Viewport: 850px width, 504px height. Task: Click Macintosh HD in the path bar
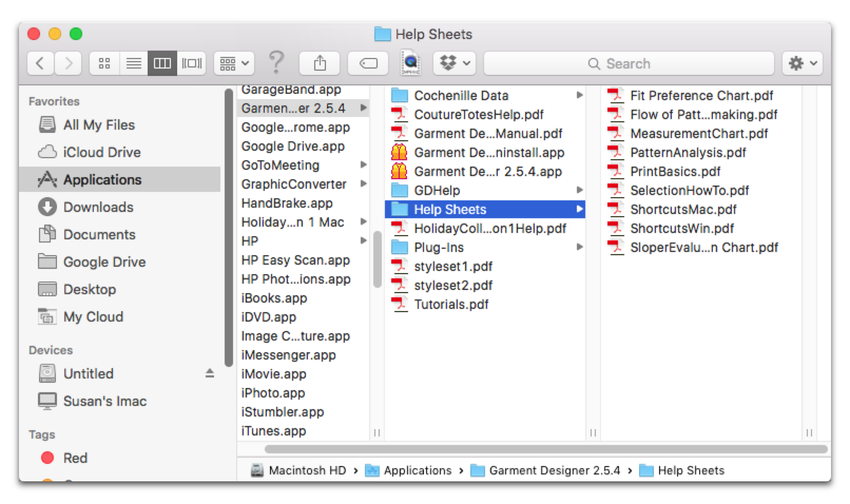(299, 470)
